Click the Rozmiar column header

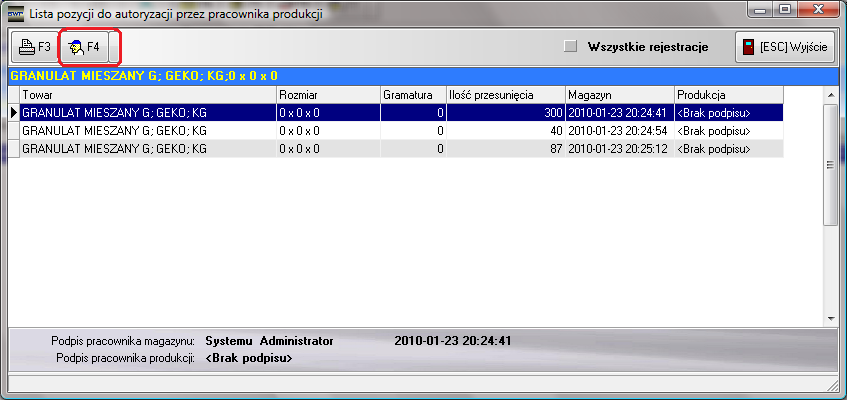(328, 94)
